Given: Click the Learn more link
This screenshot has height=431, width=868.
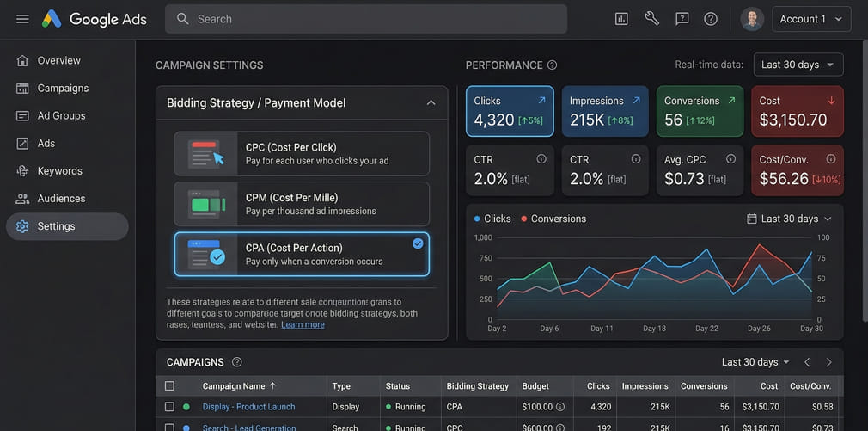Looking at the screenshot, I should tap(303, 325).
